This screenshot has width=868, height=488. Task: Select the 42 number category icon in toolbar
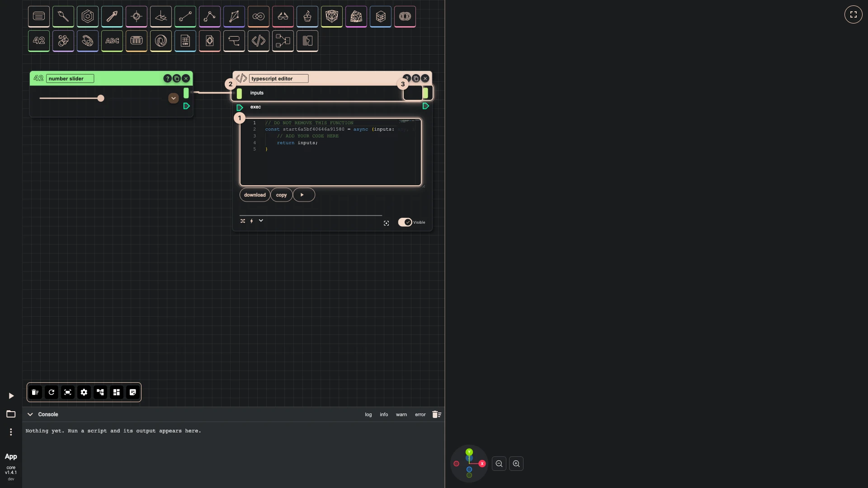click(x=39, y=41)
